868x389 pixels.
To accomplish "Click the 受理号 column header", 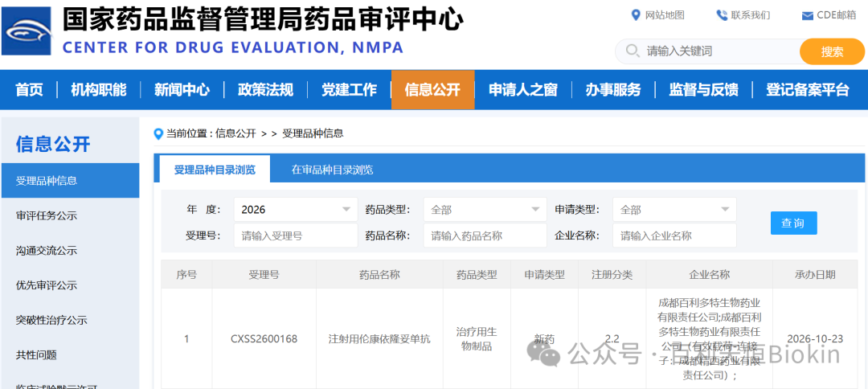I will [x=264, y=274].
